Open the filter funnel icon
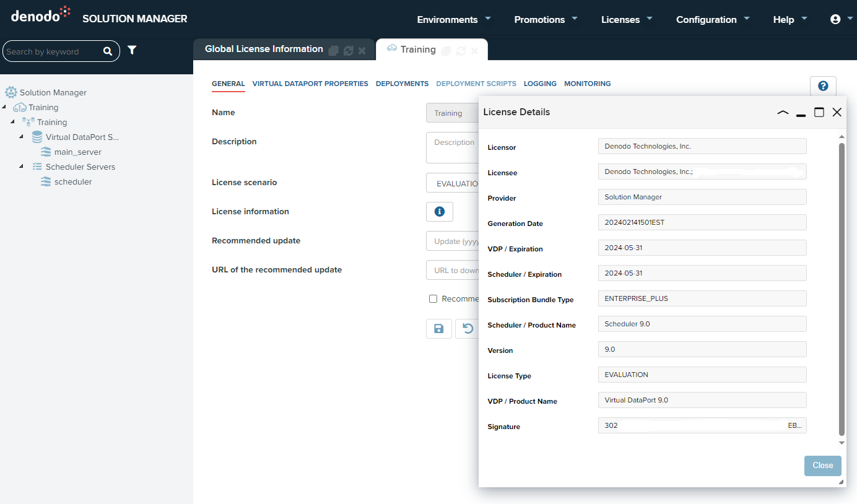 pyautogui.click(x=132, y=50)
